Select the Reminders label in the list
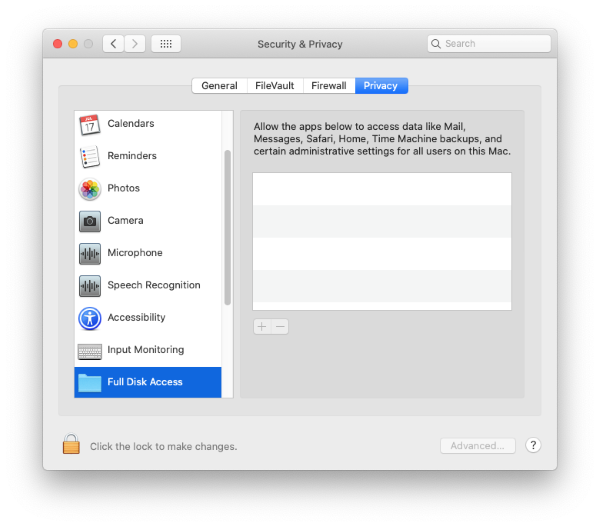The width and height of the screenshot is (600, 527). coord(132,156)
